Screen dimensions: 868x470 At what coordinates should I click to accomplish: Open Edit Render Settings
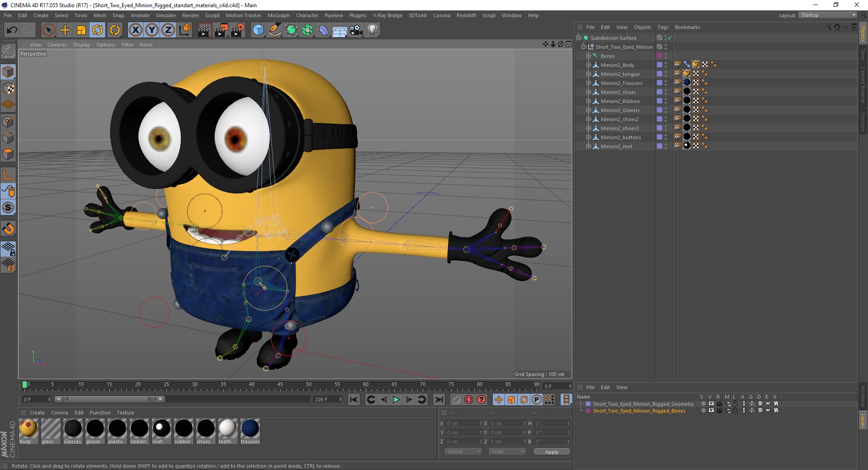238,30
